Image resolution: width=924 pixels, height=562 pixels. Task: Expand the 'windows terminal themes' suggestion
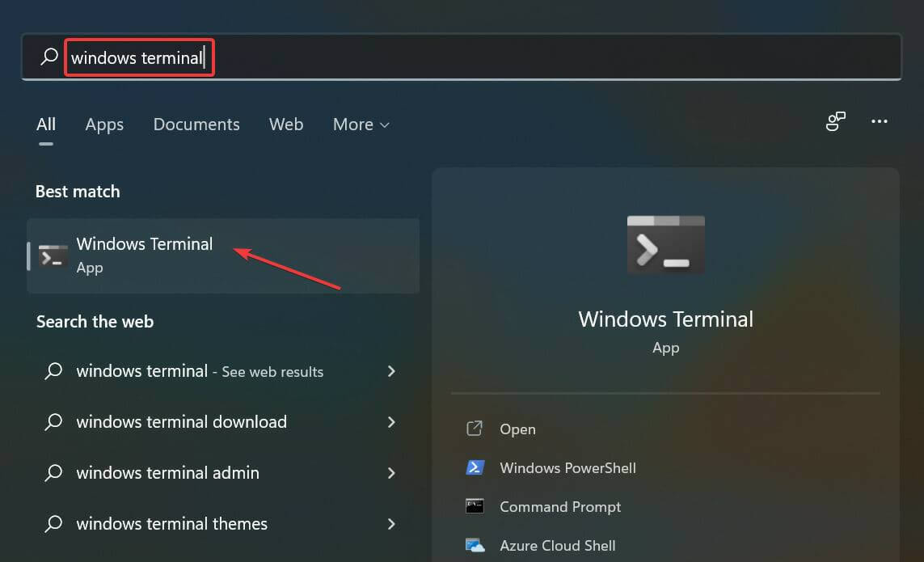391,523
